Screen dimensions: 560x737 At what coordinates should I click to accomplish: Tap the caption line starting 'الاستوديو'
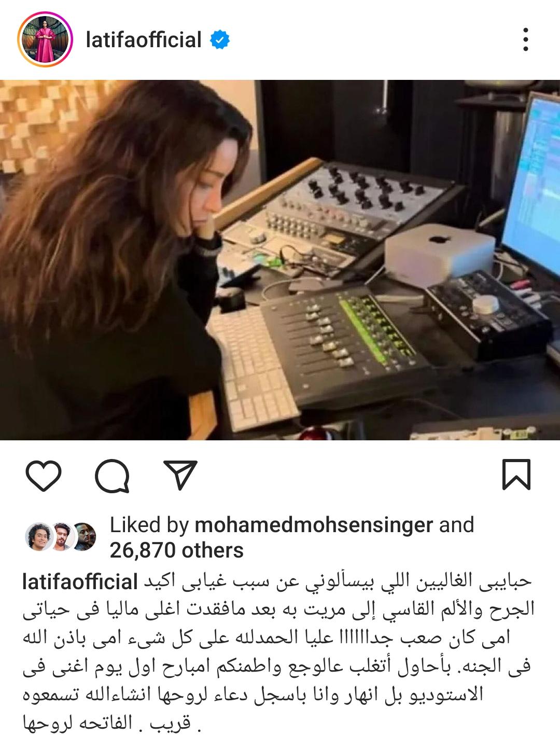[x=280, y=694]
